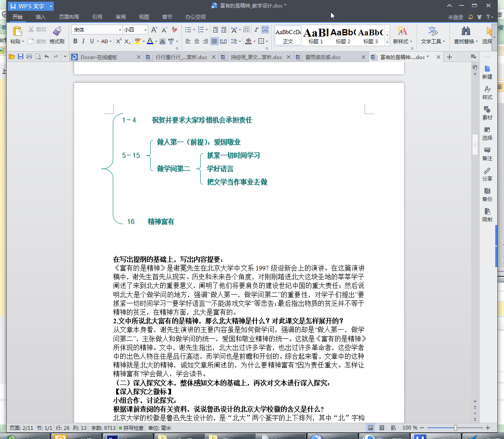Clear formatting with the eraser icon

pos(174,30)
